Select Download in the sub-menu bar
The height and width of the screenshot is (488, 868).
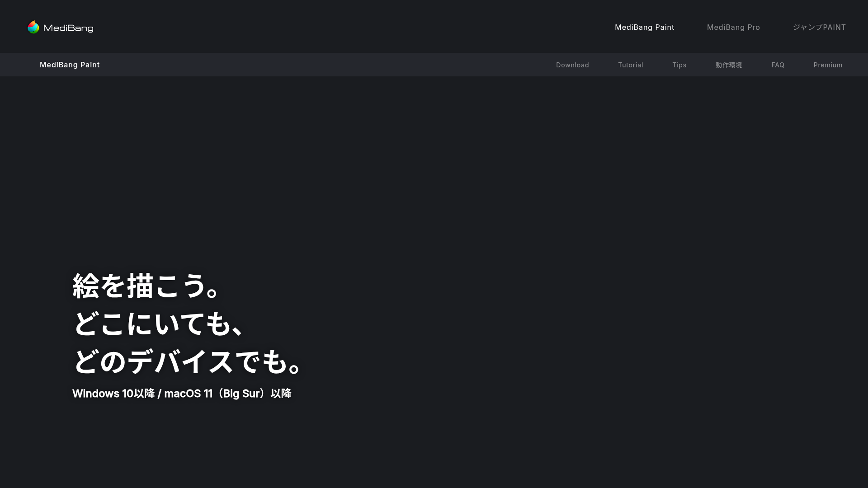(572, 65)
